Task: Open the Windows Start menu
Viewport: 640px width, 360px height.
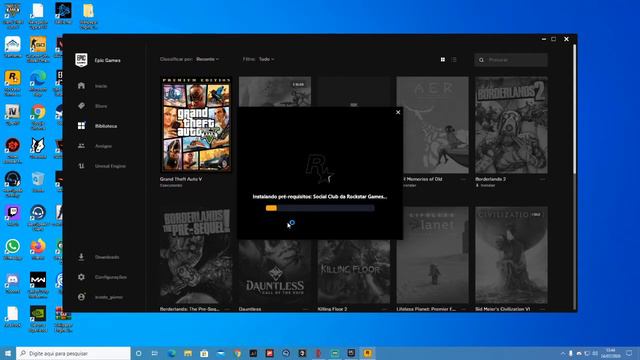Action: tap(8, 353)
